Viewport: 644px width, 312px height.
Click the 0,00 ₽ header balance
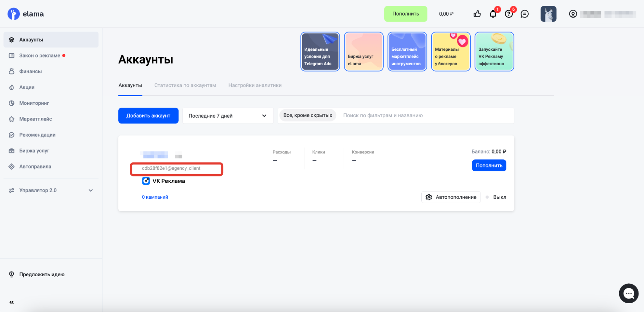[x=446, y=14]
